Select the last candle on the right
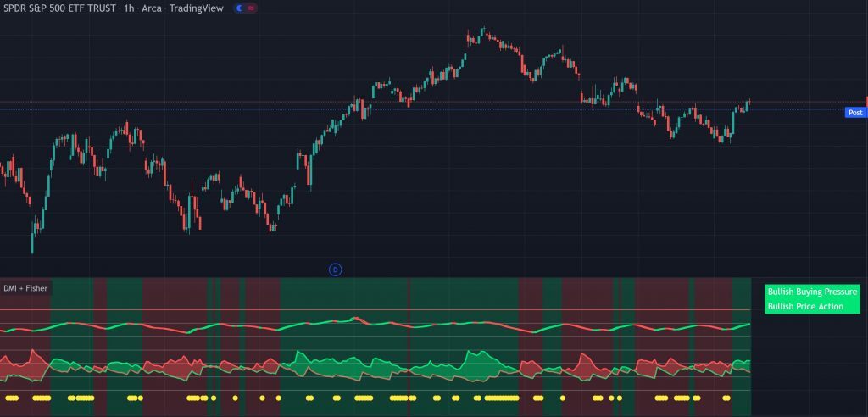The width and height of the screenshot is (868, 417). point(748,103)
